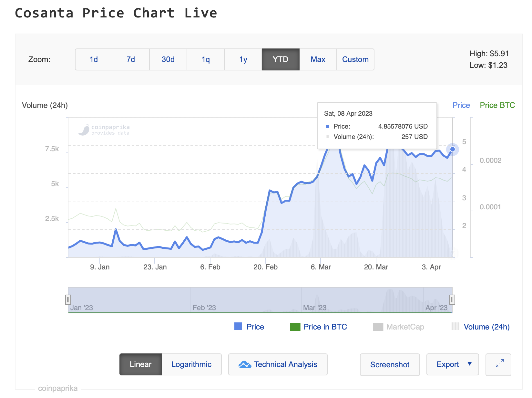532x398 pixels.
Task: Open the Custom zoom range option
Action: click(x=355, y=59)
